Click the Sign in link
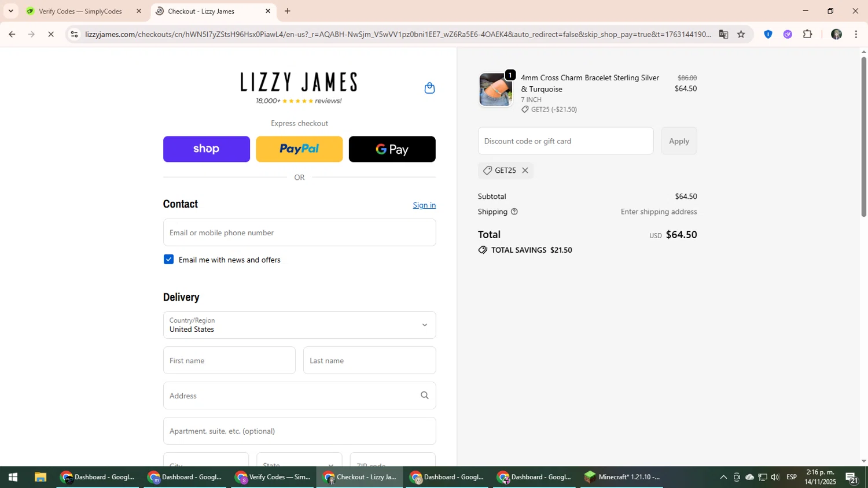The image size is (868, 488). pyautogui.click(x=424, y=205)
